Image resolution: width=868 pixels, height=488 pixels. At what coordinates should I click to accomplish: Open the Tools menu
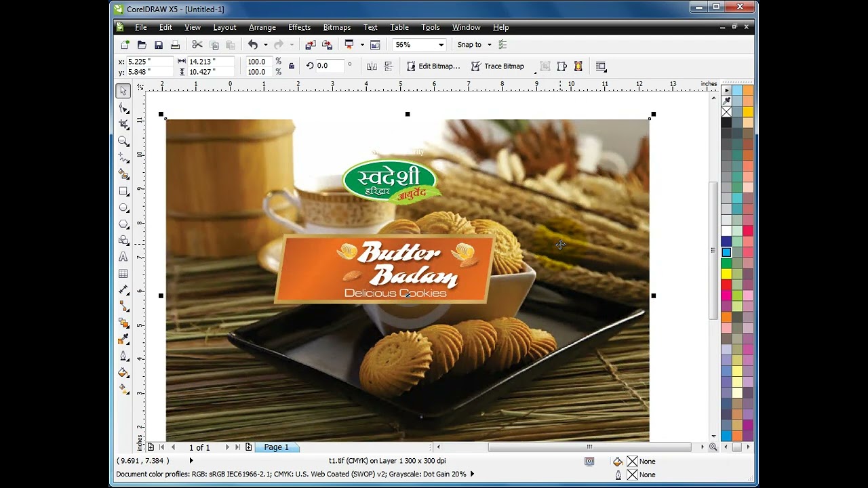(431, 27)
